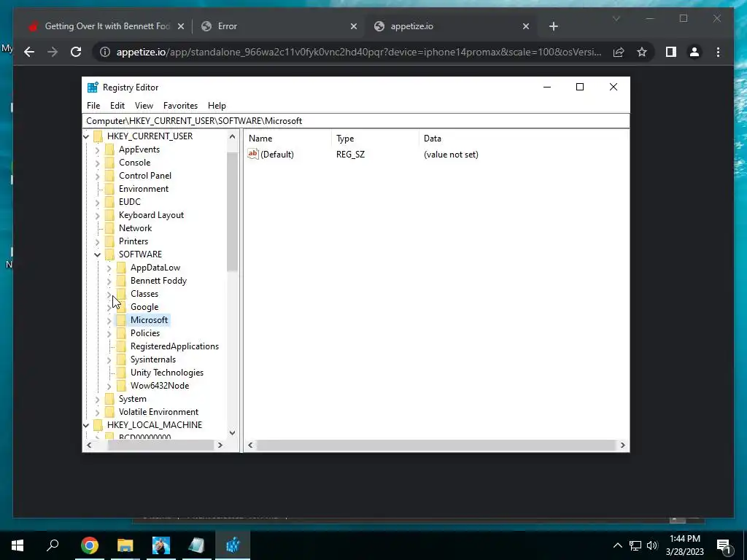Select the Keyboard Layout key

(x=151, y=215)
